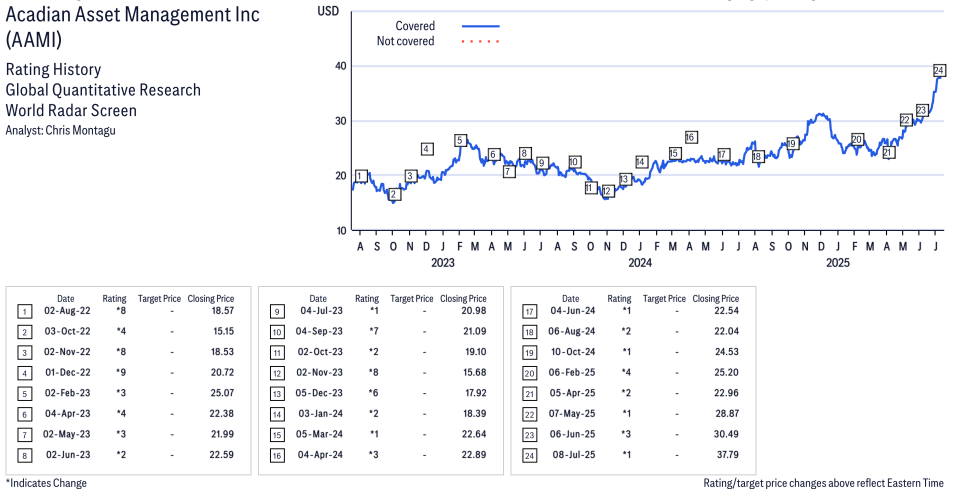Click the 2024 year label on x-axis
Image resolution: width=955 pixels, height=489 pixels.
point(640,263)
